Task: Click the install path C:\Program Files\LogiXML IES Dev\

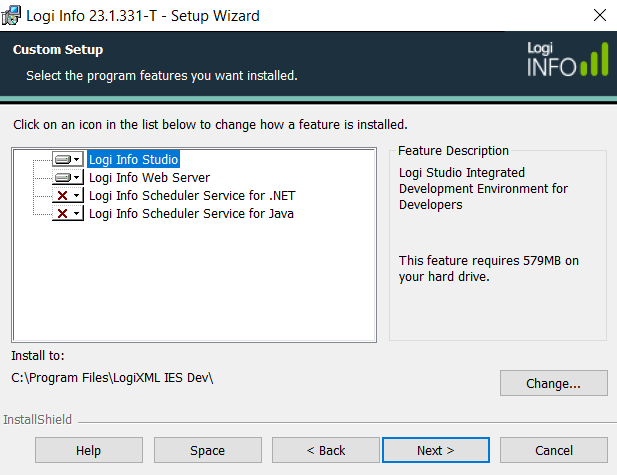Action: tap(112, 378)
